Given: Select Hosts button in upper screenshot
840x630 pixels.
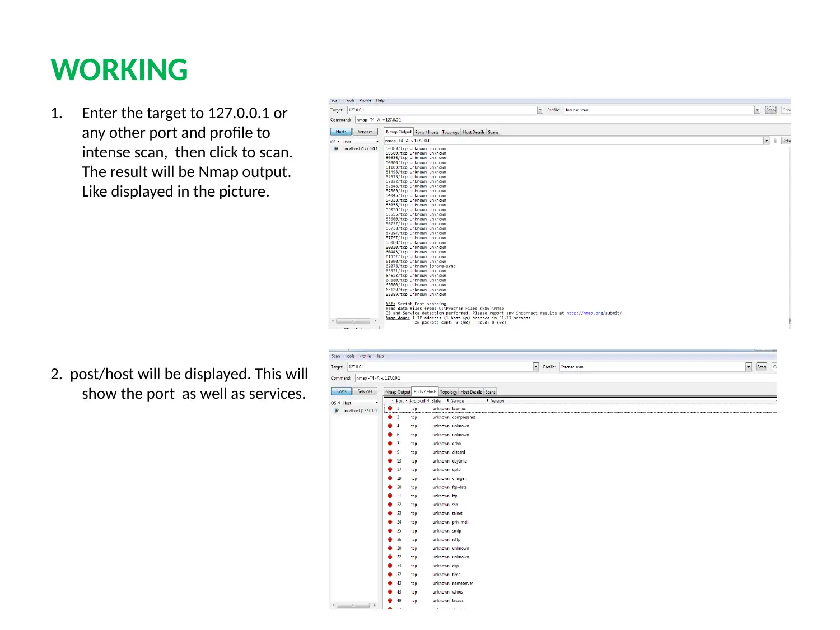Looking at the screenshot, I should (x=341, y=132).
